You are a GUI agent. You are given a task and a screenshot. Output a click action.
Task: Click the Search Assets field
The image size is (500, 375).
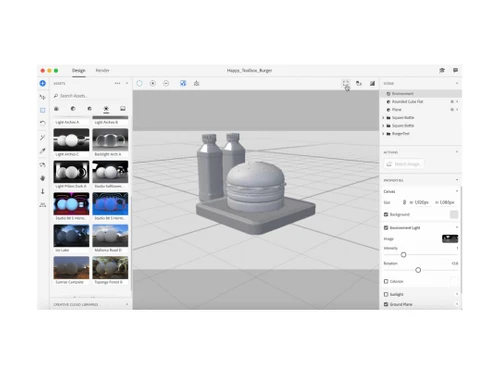[91, 96]
